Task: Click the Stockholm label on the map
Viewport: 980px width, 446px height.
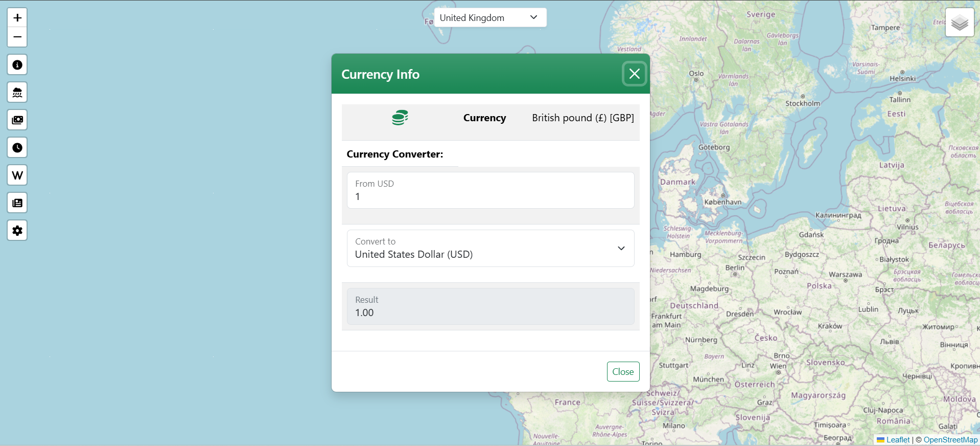Action: point(802,103)
